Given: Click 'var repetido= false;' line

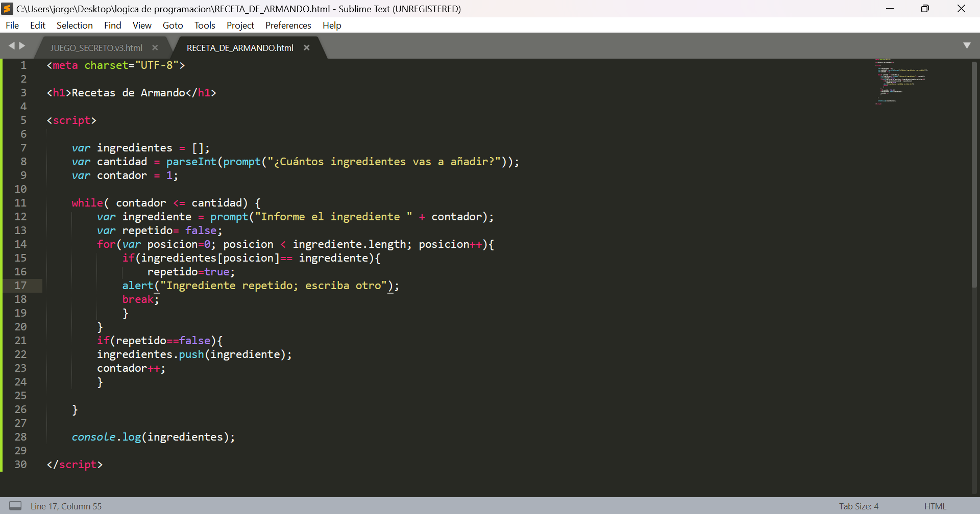Looking at the screenshot, I should [x=160, y=230].
